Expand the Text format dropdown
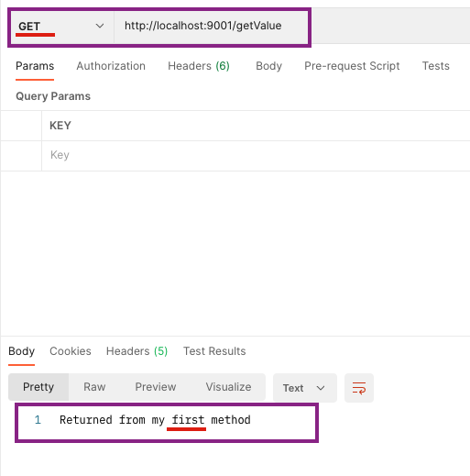This screenshot has height=476, width=470. 305,388
